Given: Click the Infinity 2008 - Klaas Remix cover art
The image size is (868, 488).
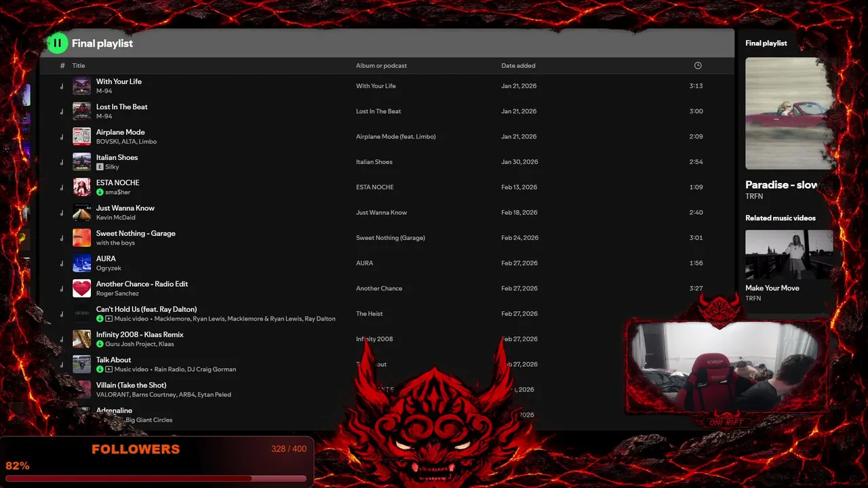Looking at the screenshot, I should (81, 339).
